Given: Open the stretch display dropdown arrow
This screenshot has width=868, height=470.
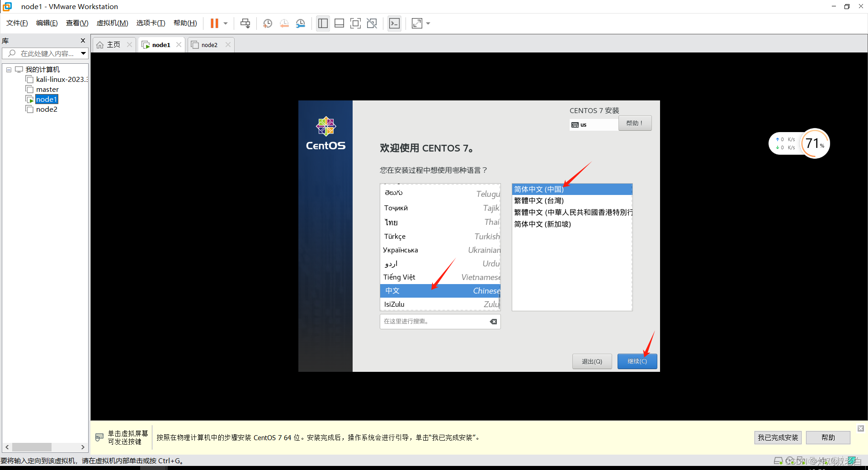Looking at the screenshot, I should click(428, 24).
